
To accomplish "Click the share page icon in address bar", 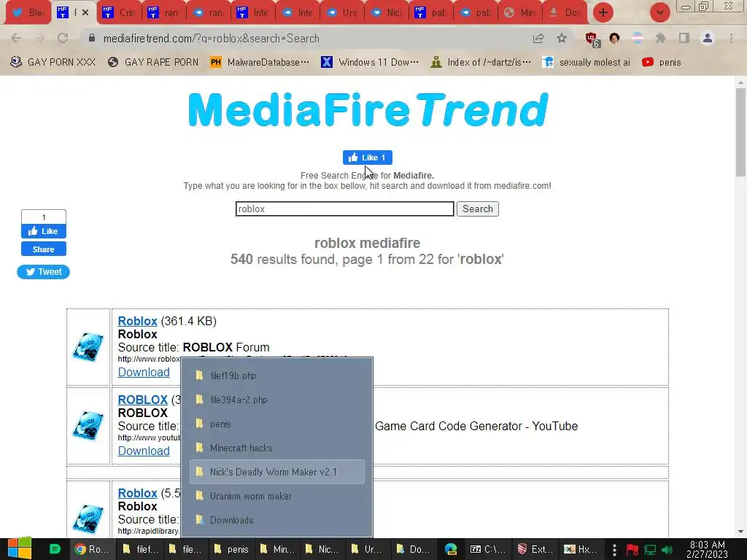I will point(538,38).
